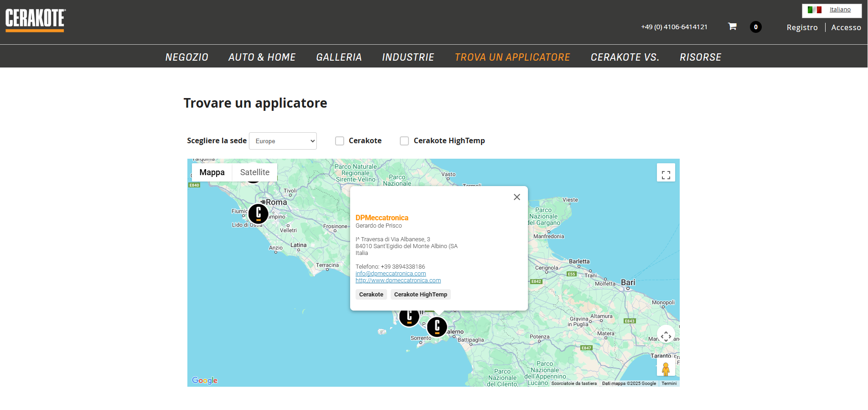
Task: Click the Registro link
Action: pyautogui.click(x=802, y=27)
